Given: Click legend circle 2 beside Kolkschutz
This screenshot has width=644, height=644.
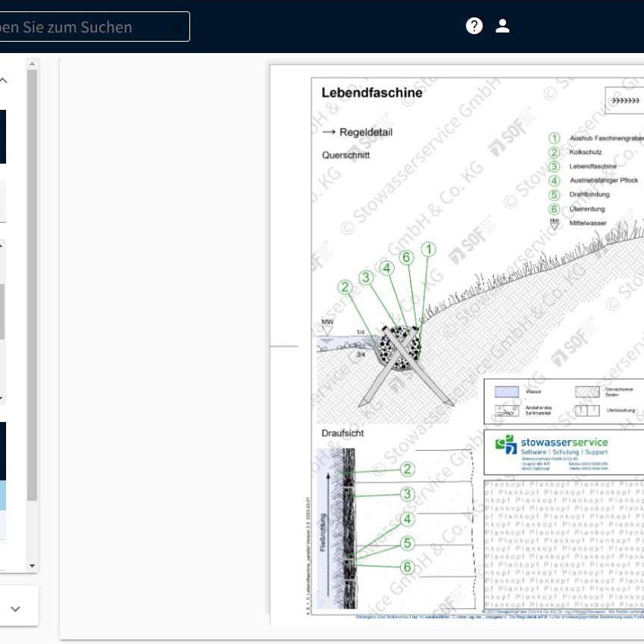Looking at the screenshot, I should (555, 152).
